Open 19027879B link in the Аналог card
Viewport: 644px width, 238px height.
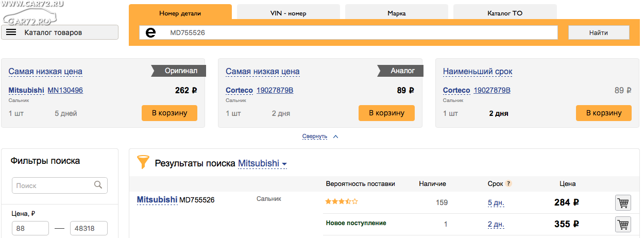click(275, 90)
